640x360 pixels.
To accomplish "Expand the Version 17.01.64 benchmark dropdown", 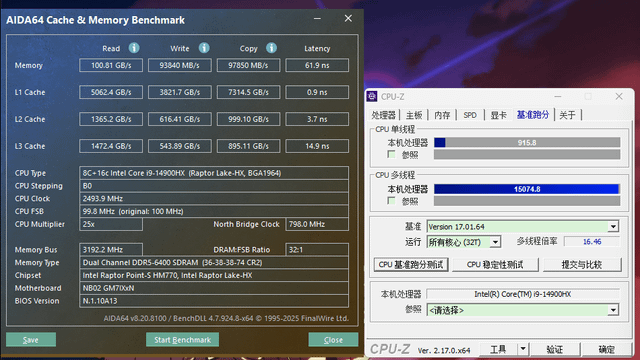I will [x=613, y=227].
